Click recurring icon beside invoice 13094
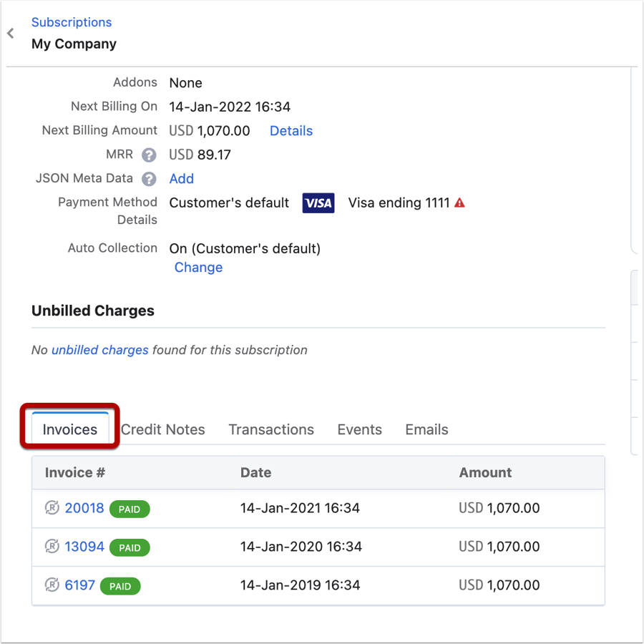Image resolution: width=644 pixels, height=644 pixels. point(52,547)
